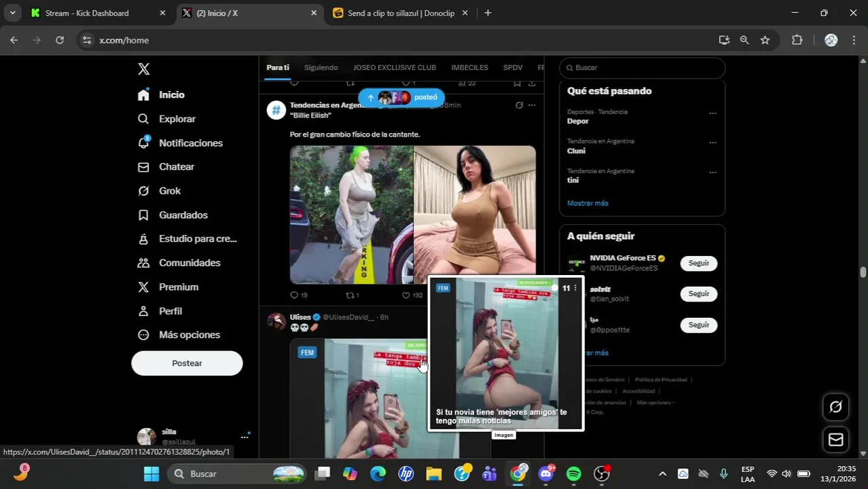Show hidden system tray icons
Viewport: 868px width, 489px height.
point(662,473)
